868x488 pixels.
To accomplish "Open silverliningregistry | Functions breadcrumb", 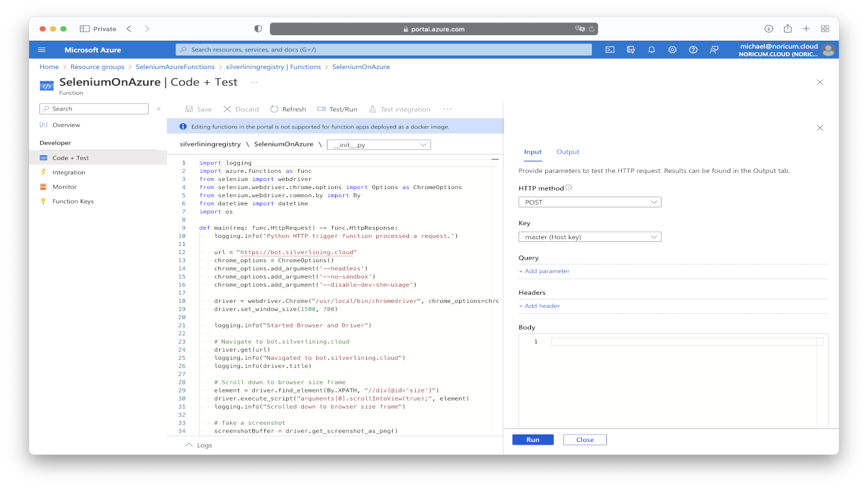I will click(x=273, y=67).
